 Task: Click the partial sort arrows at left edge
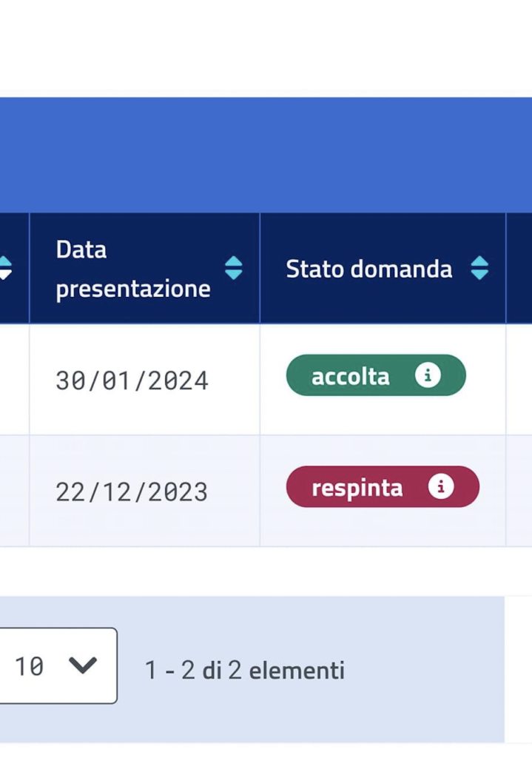click(x=5, y=268)
